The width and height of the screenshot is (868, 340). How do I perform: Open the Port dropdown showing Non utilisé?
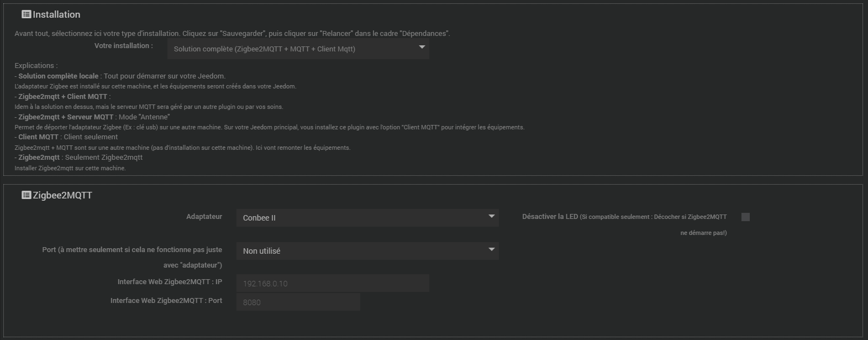tap(367, 251)
